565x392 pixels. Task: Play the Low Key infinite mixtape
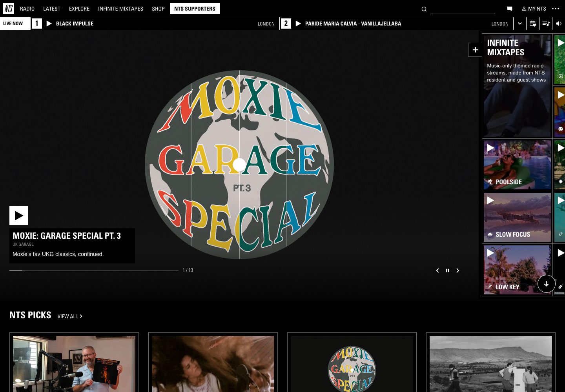coord(490,253)
